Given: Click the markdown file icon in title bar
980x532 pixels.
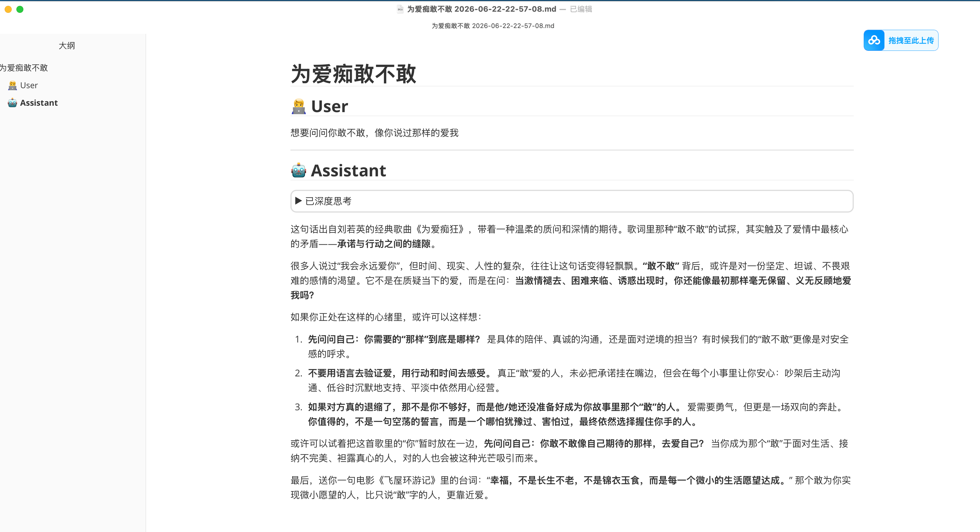Looking at the screenshot, I should click(400, 9).
